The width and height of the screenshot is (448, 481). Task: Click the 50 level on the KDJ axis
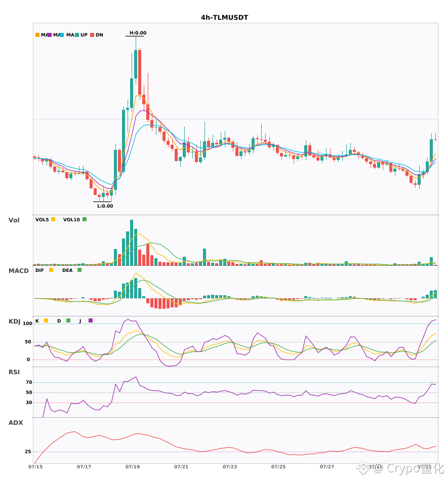tap(28, 342)
